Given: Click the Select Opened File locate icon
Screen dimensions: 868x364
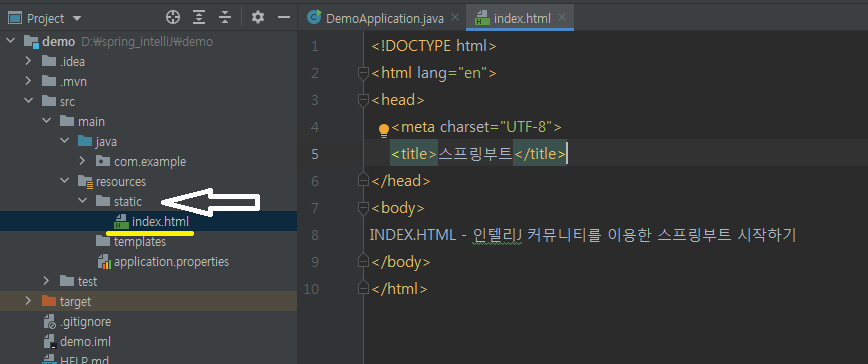Looking at the screenshot, I should tap(173, 18).
